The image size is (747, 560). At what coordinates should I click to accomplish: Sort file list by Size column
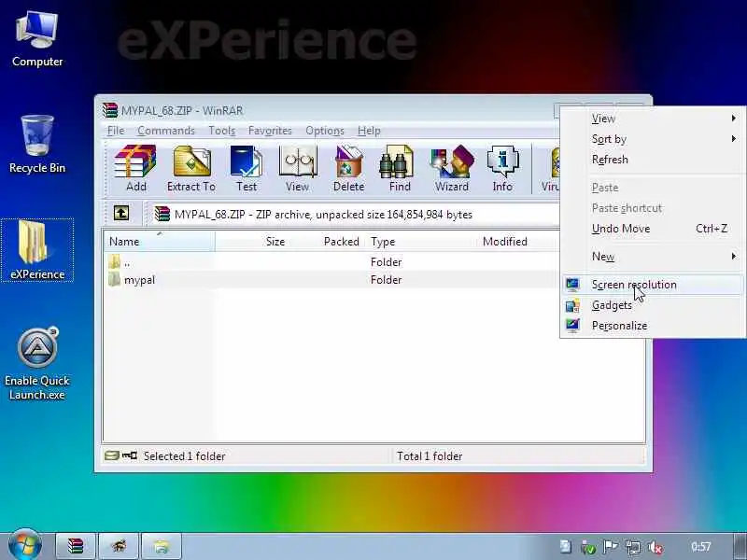[252, 242]
